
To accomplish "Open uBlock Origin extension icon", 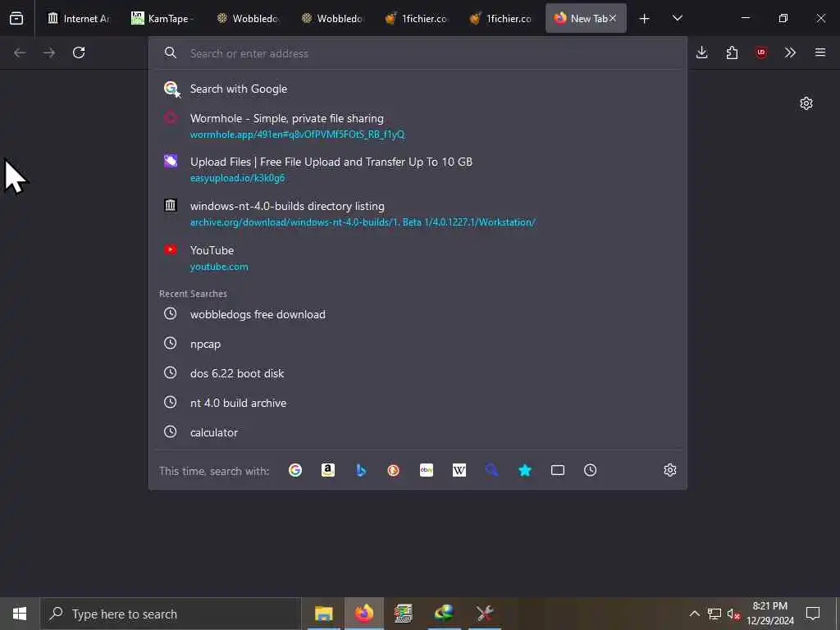I will [761, 52].
